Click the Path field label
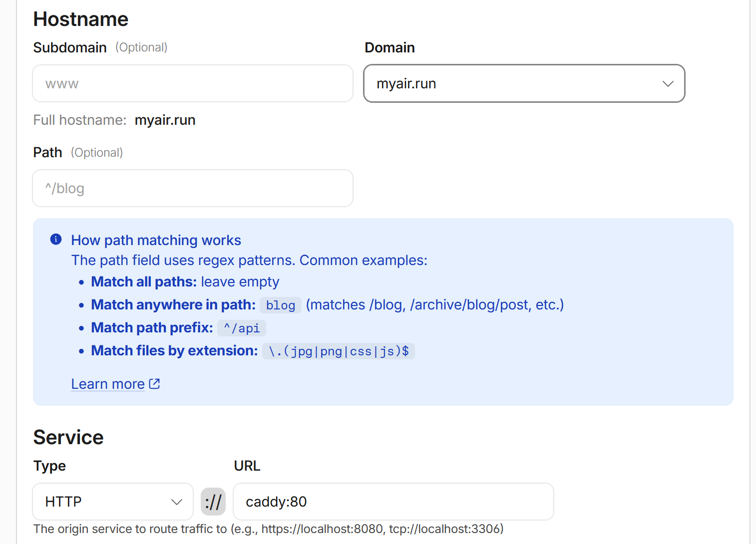This screenshot has width=756, height=544. 48,152
